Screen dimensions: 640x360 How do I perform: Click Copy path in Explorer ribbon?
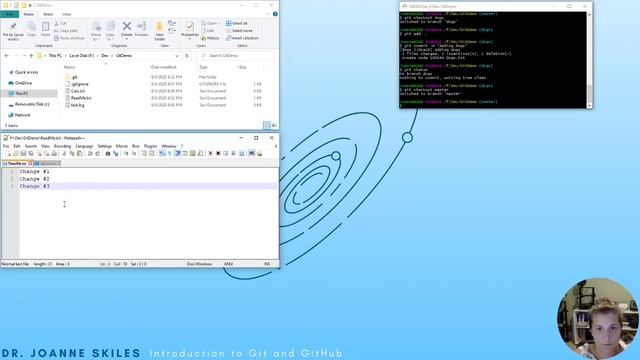(66, 31)
